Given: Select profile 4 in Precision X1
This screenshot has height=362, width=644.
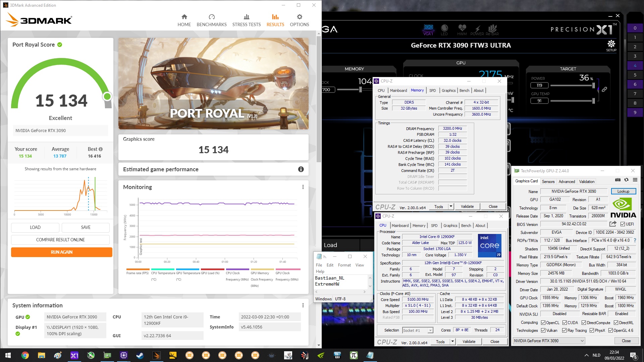Looking at the screenshot, I should pos(635,65).
